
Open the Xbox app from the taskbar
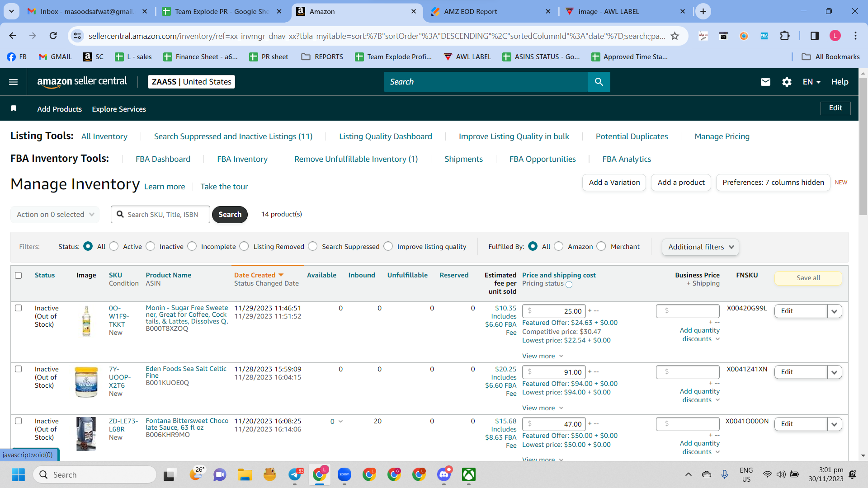[x=469, y=474]
